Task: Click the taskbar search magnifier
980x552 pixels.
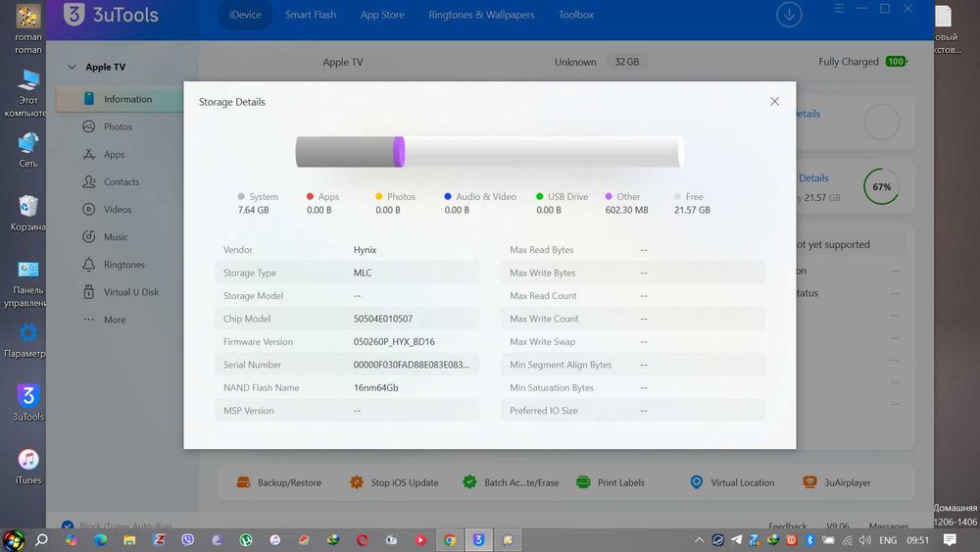Action: click(42, 539)
